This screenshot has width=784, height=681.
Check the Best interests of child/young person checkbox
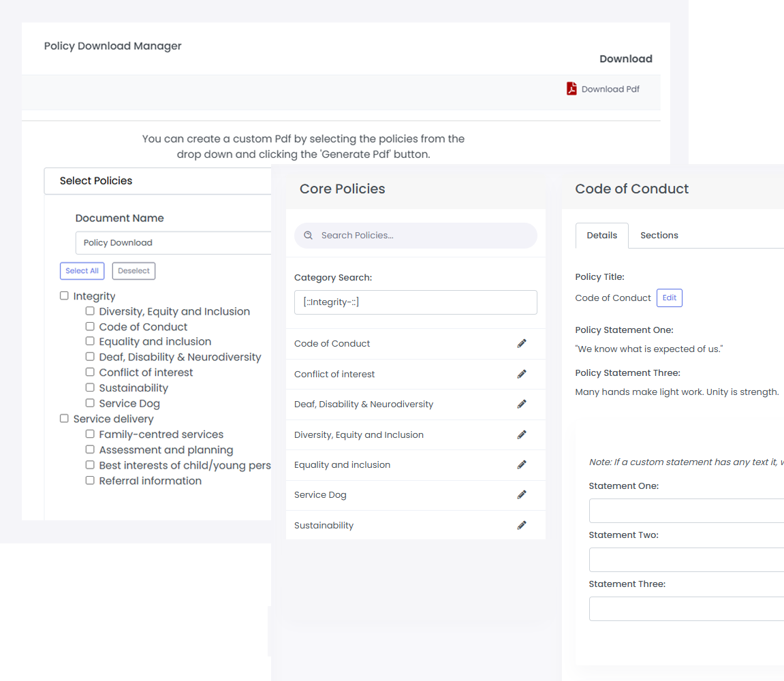click(x=90, y=465)
